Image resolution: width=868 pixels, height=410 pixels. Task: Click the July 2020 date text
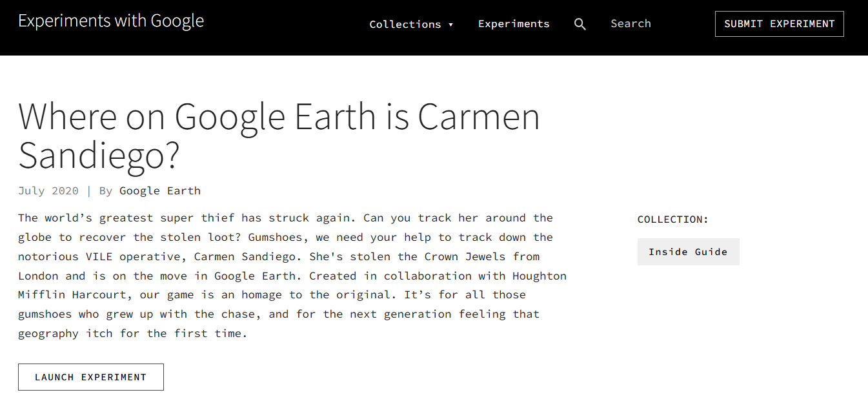tap(48, 191)
